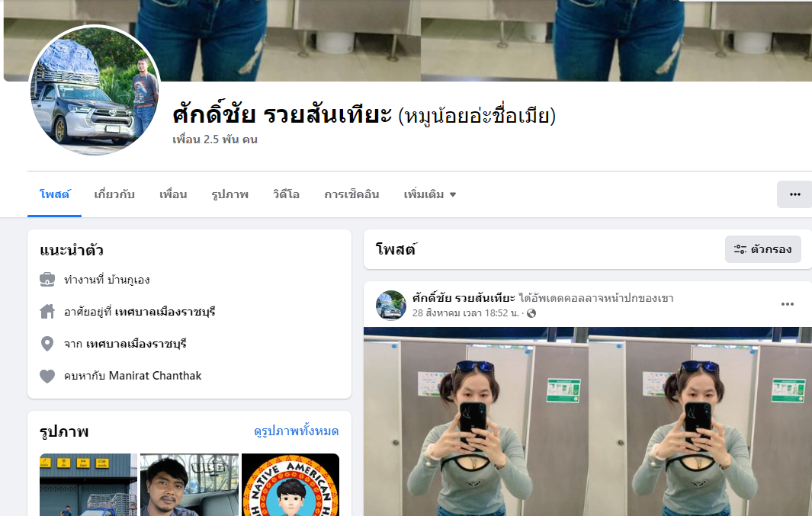Open Manirat Chanthak profile link

tap(155, 376)
